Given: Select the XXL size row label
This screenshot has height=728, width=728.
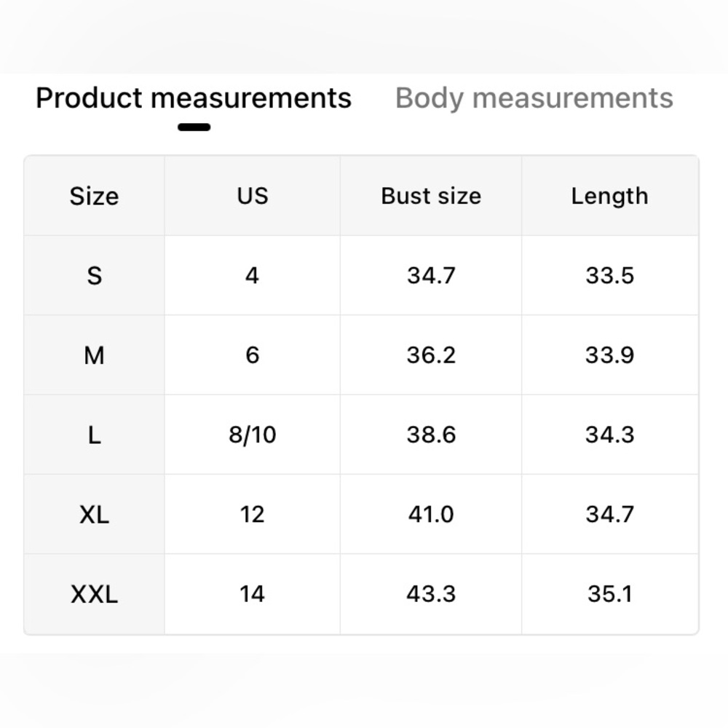Looking at the screenshot, I should [x=94, y=594].
